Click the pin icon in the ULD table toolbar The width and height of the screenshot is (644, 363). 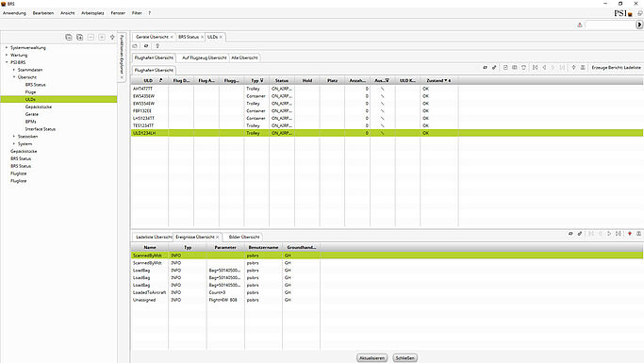[574, 67]
